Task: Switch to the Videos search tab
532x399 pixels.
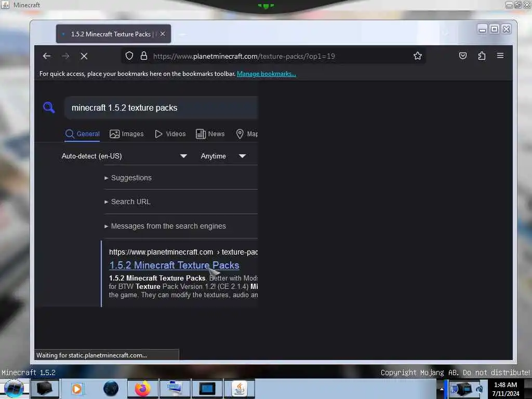Action: [170, 134]
